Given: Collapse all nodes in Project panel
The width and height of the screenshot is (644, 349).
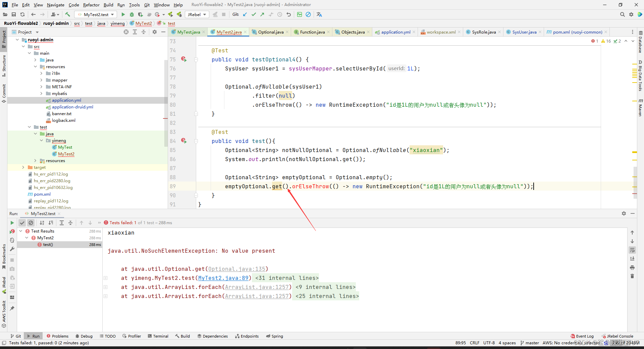Looking at the screenshot, I should [144, 32].
